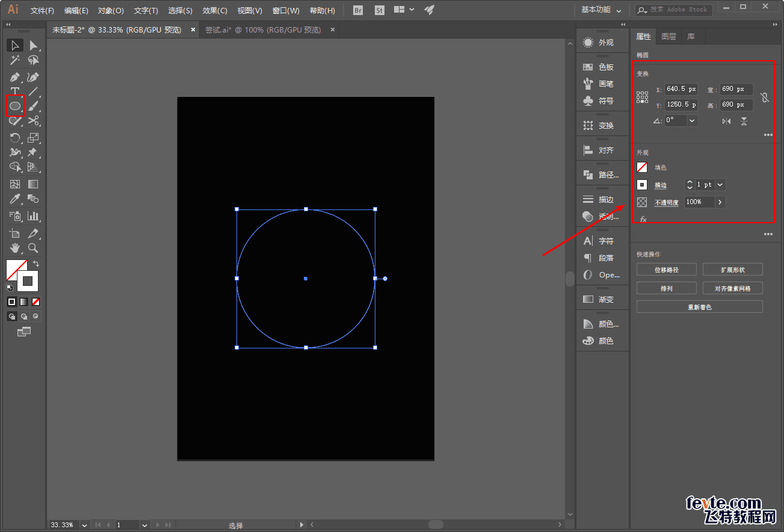Click the Hand tool
Viewport: 784px width, 532px height.
pos(15,248)
